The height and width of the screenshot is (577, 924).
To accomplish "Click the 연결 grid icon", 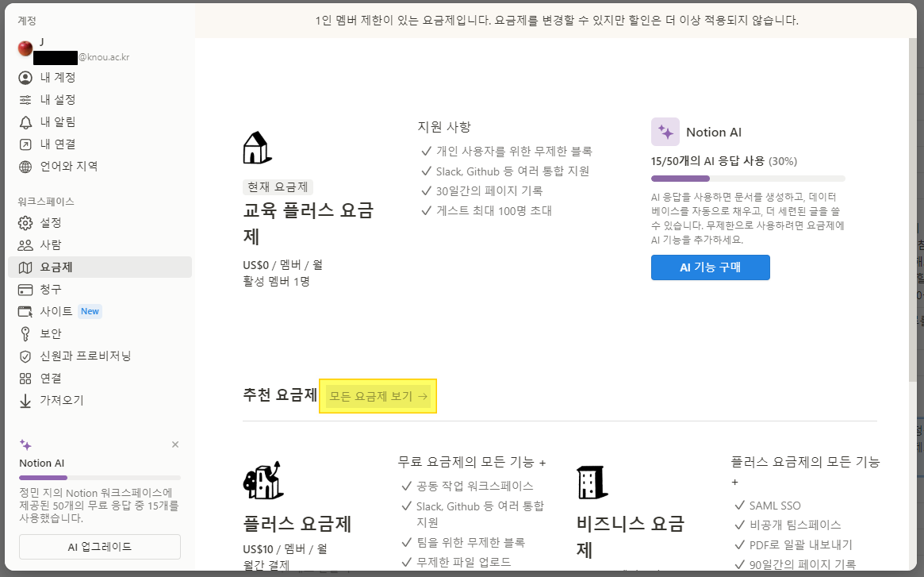I will 25,379.
